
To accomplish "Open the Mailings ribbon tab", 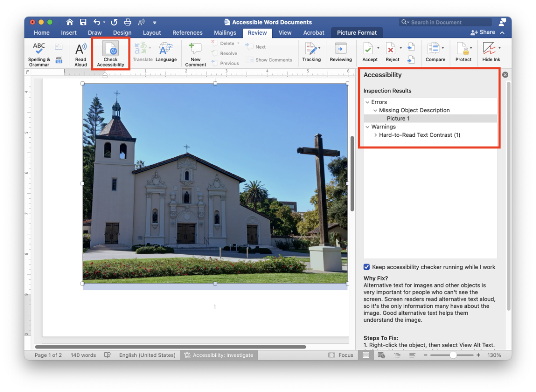I will (x=225, y=32).
